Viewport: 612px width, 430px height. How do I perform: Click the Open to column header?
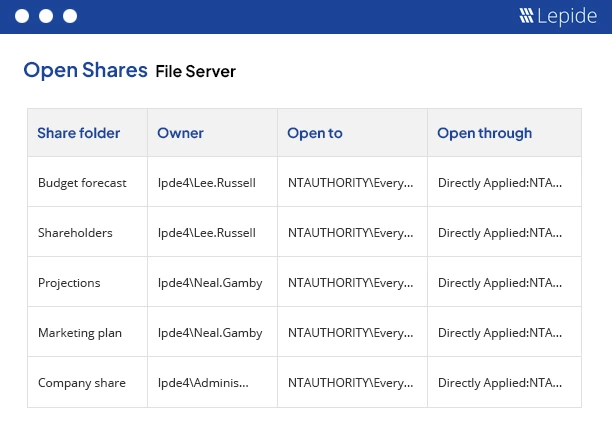(x=314, y=133)
